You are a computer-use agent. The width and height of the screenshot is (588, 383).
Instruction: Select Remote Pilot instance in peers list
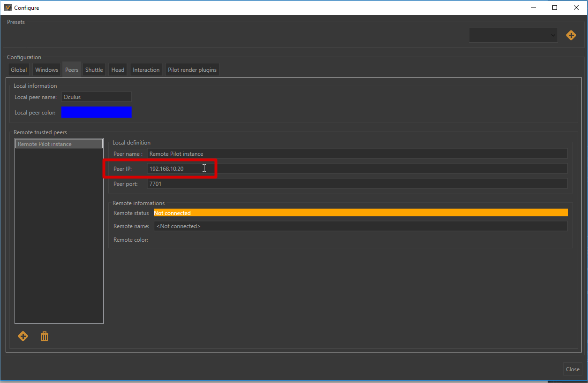tap(59, 144)
